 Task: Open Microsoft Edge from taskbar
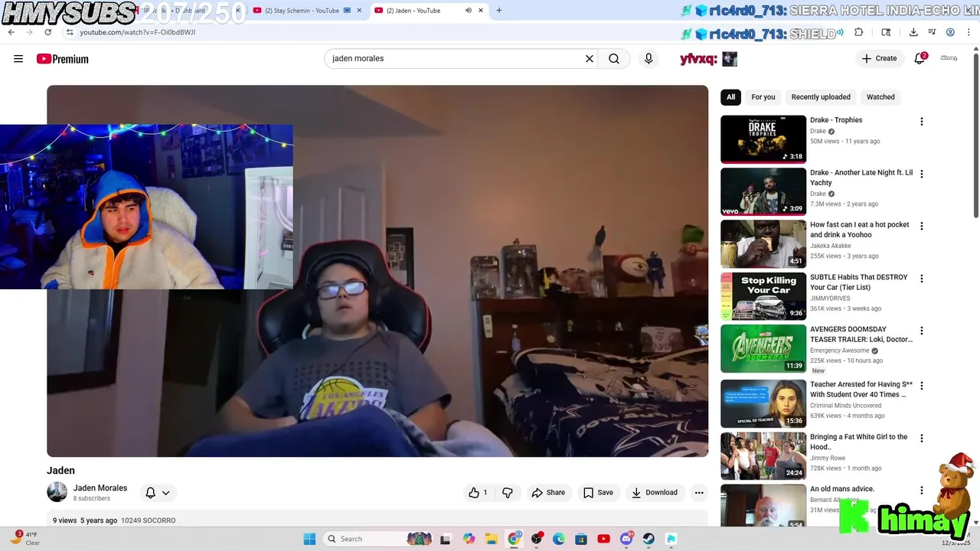(559, 539)
